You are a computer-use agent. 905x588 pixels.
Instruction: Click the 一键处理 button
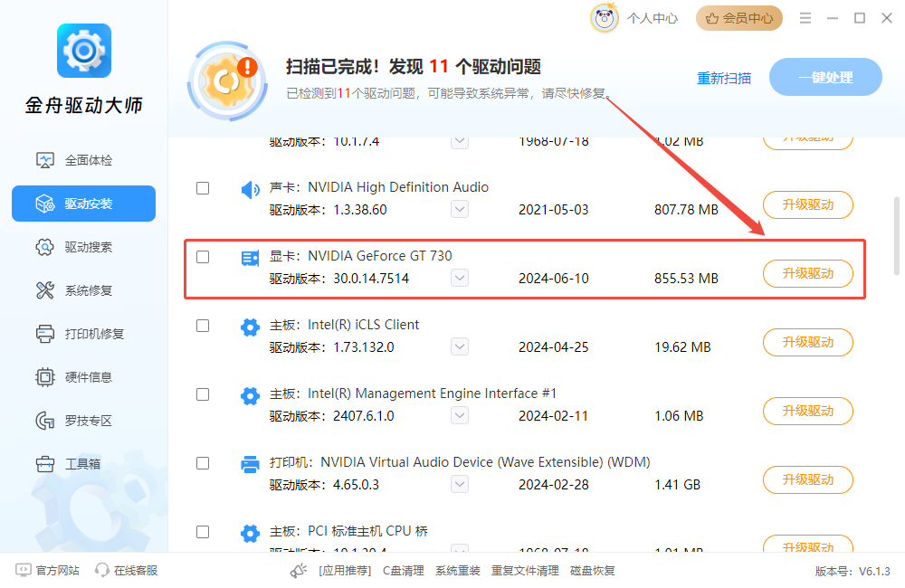pyautogui.click(x=825, y=77)
